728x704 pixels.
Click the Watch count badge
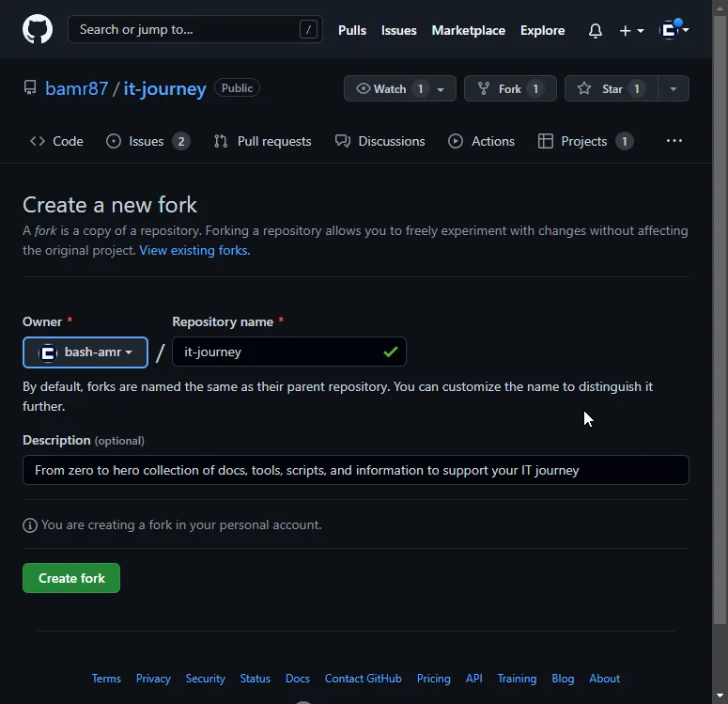click(x=420, y=88)
